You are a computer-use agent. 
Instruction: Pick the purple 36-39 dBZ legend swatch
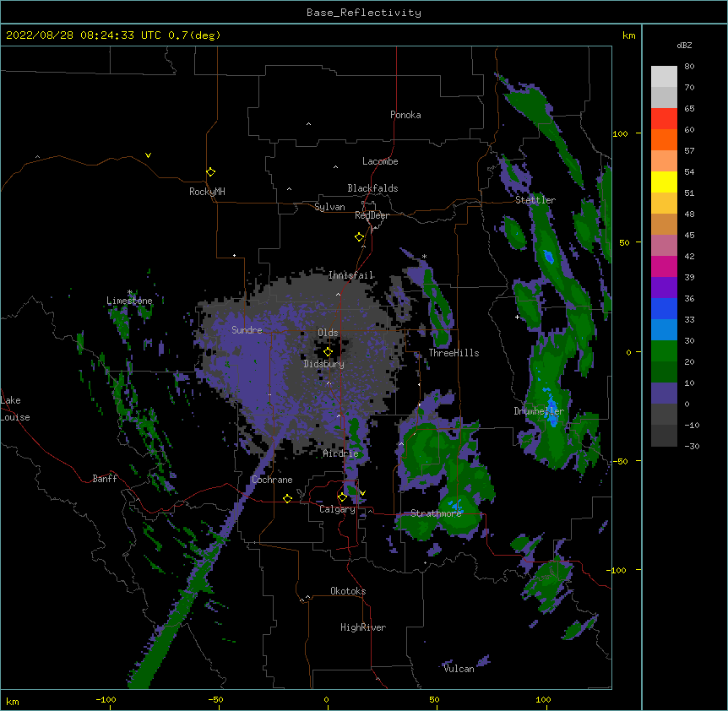tap(664, 288)
